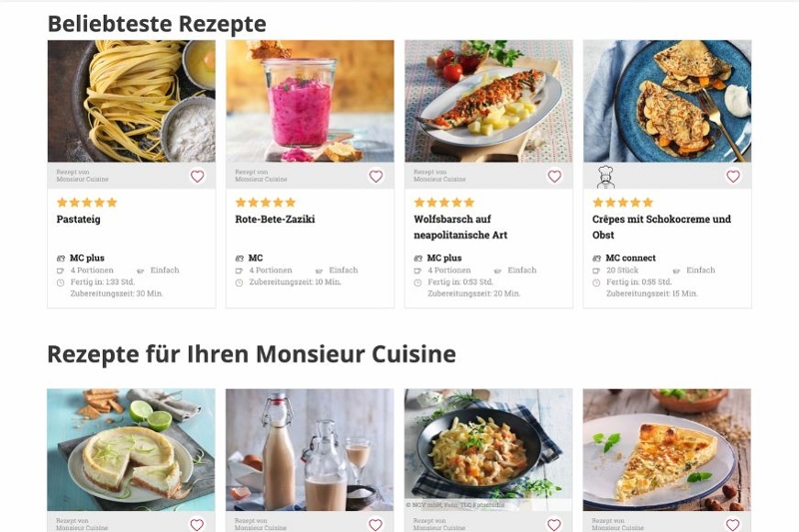The height and width of the screenshot is (532, 799).
Task: Favorite the cheesecake recipe with its heart
Action: click(197, 524)
